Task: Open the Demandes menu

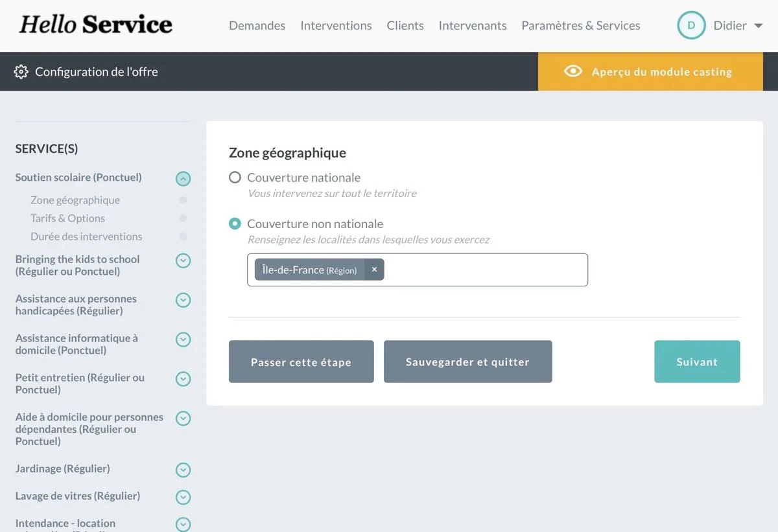Action: (257, 25)
